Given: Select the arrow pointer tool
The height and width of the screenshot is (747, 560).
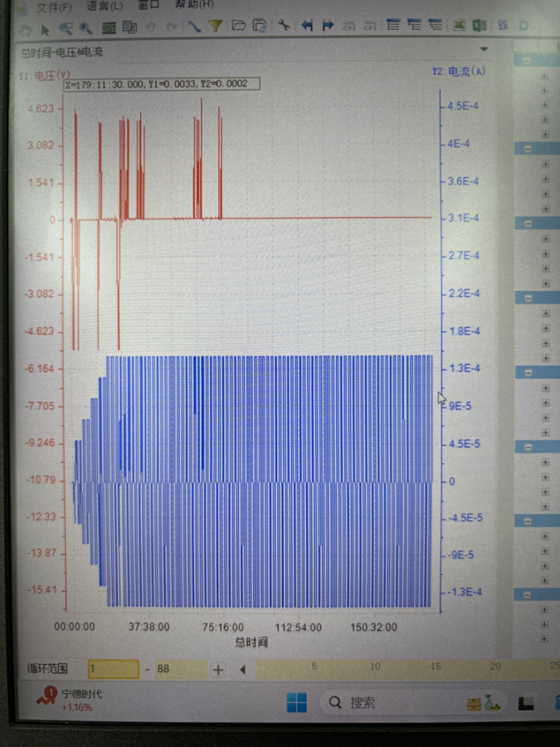Looking at the screenshot, I should point(46,30).
